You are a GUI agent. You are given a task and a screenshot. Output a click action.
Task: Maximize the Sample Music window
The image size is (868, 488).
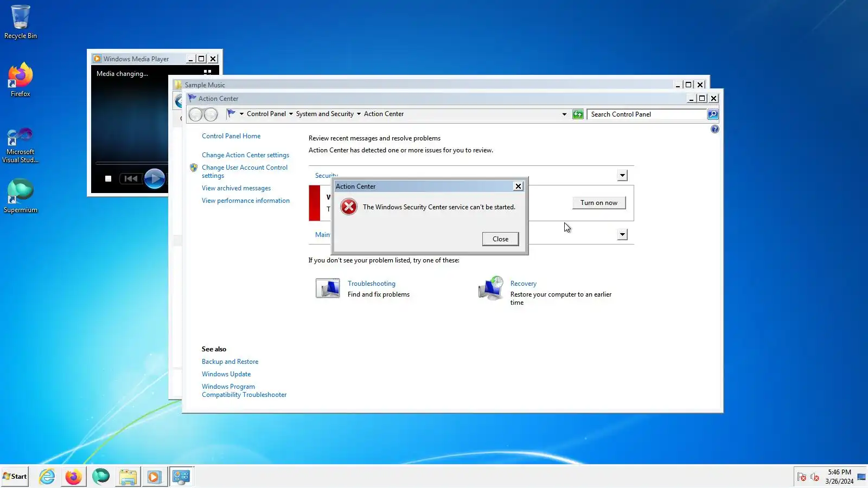pyautogui.click(x=688, y=85)
